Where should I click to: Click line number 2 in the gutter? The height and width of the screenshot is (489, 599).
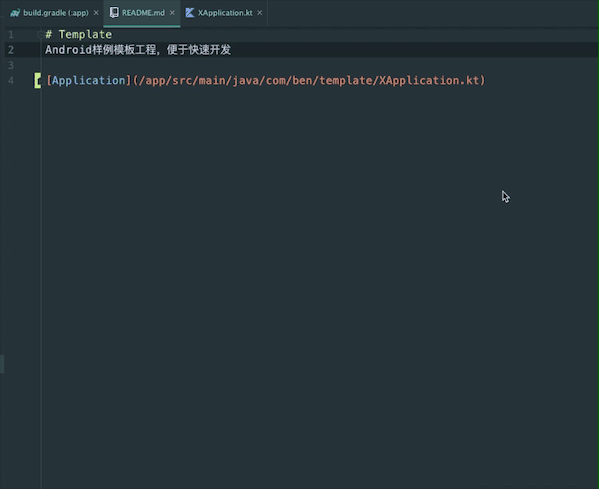[x=11, y=50]
